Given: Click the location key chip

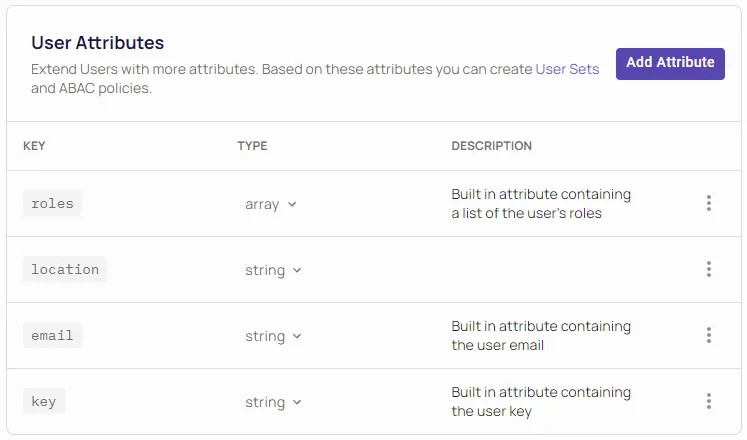Looking at the screenshot, I should click(65, 270).
